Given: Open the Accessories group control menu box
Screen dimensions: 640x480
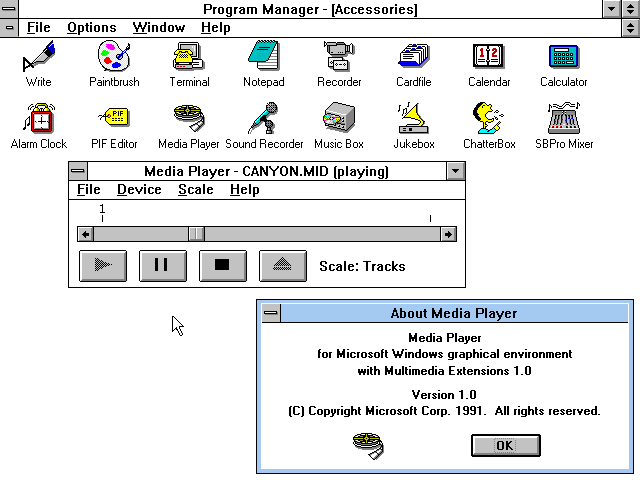Looking at the screenshot, I should coord(9,28).
